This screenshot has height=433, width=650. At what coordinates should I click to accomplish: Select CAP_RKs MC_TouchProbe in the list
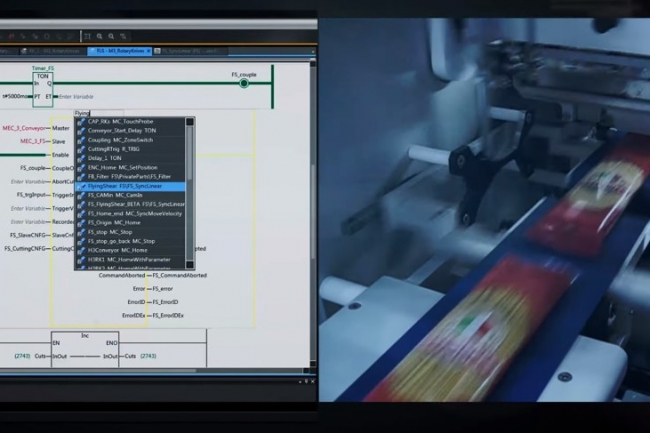[x=130, y=121]
